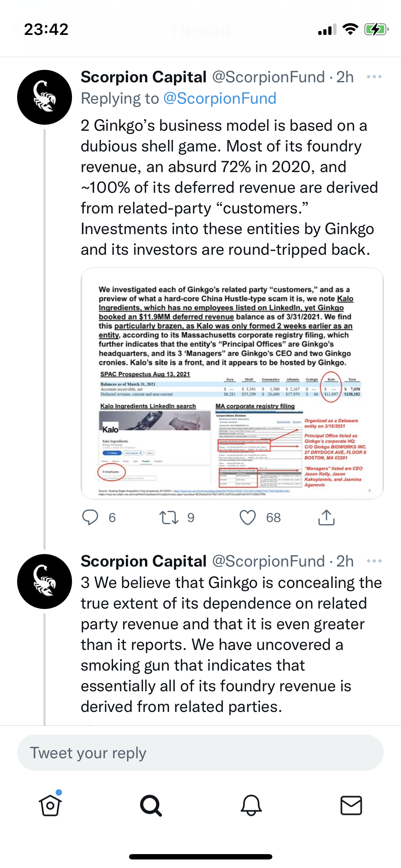This screenshot has height=868, width=401.
Task: Retweet the Ginkgo shell game tweet
Action: [x=169, y=517]
